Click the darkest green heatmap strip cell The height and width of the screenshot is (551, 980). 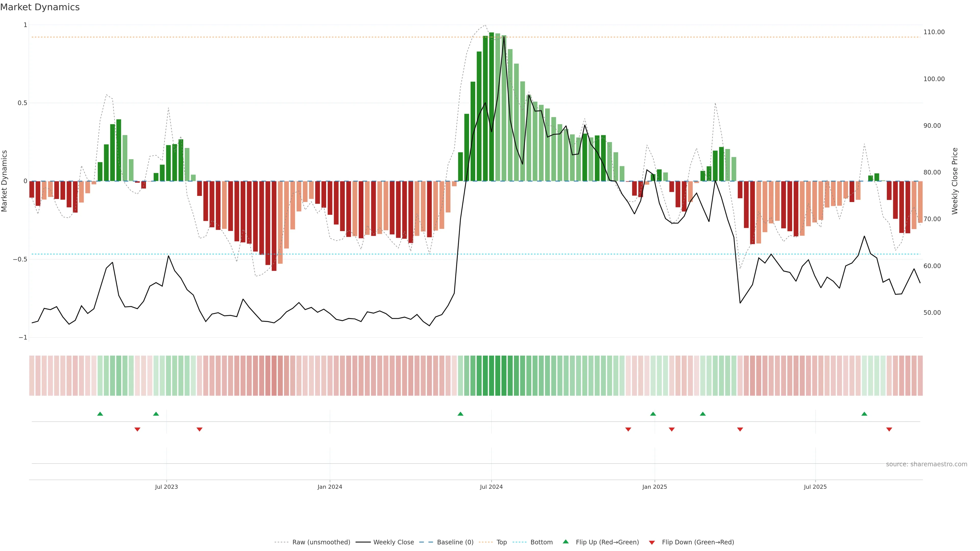coord(492,375)
